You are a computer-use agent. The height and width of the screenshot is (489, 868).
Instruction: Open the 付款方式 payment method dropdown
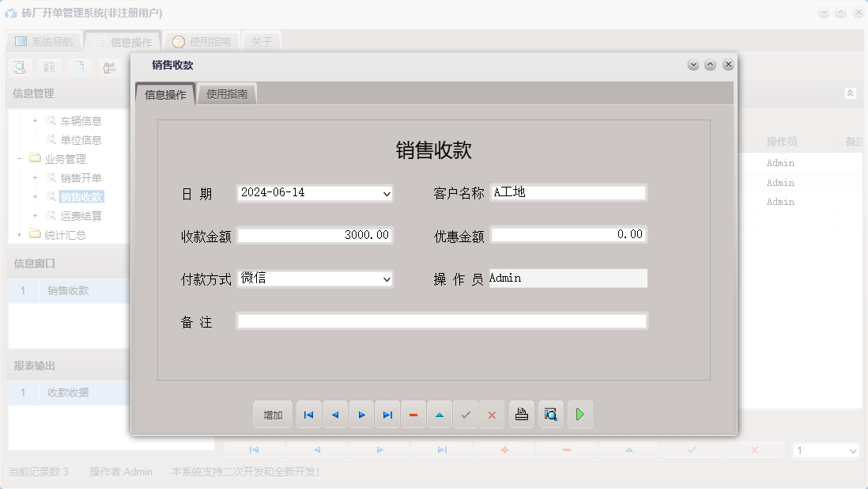[385, 279]
